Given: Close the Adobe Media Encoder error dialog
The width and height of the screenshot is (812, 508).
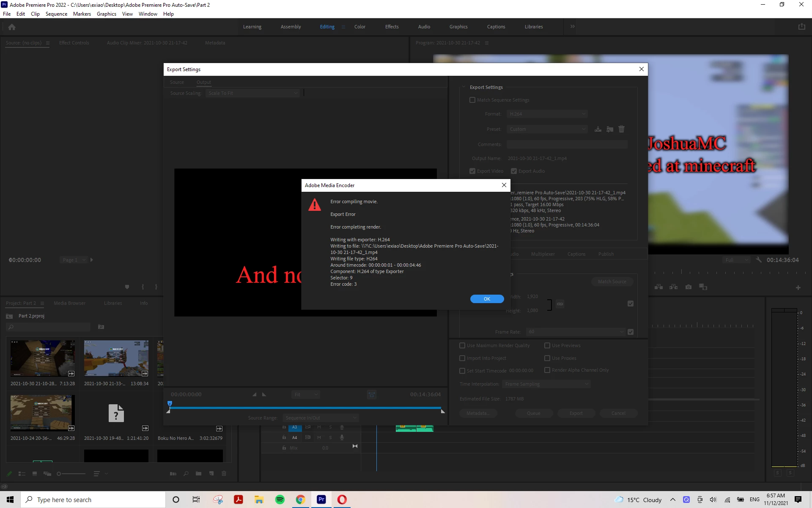Looking at the screenshot, I should [504, 185].
